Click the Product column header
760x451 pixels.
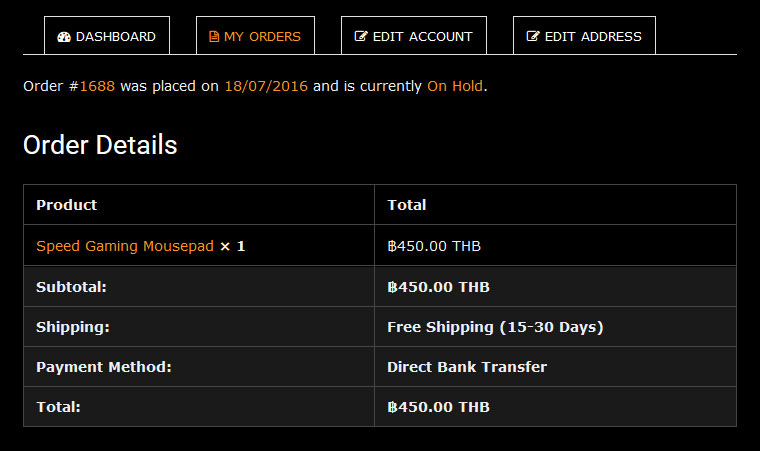[x=67, y=205]
